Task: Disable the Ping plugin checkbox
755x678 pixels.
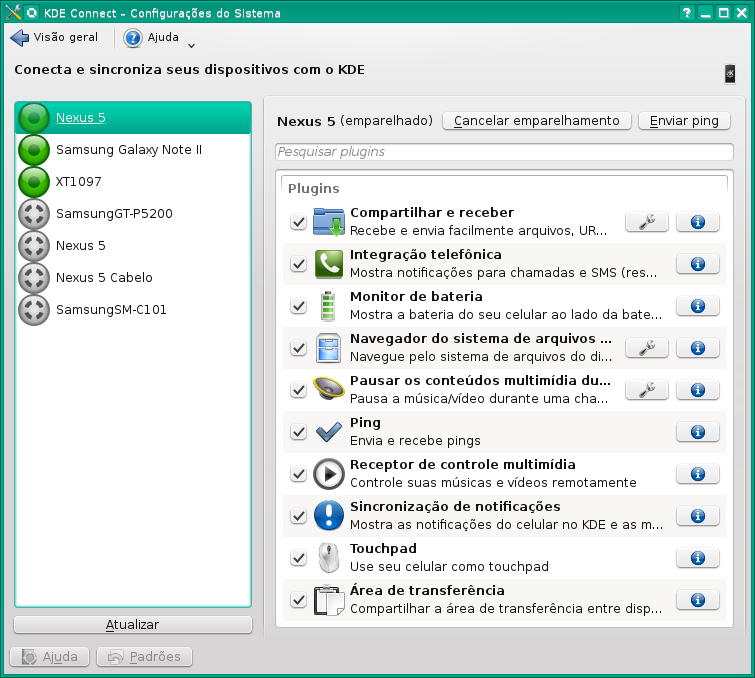Action: point(299,432)
